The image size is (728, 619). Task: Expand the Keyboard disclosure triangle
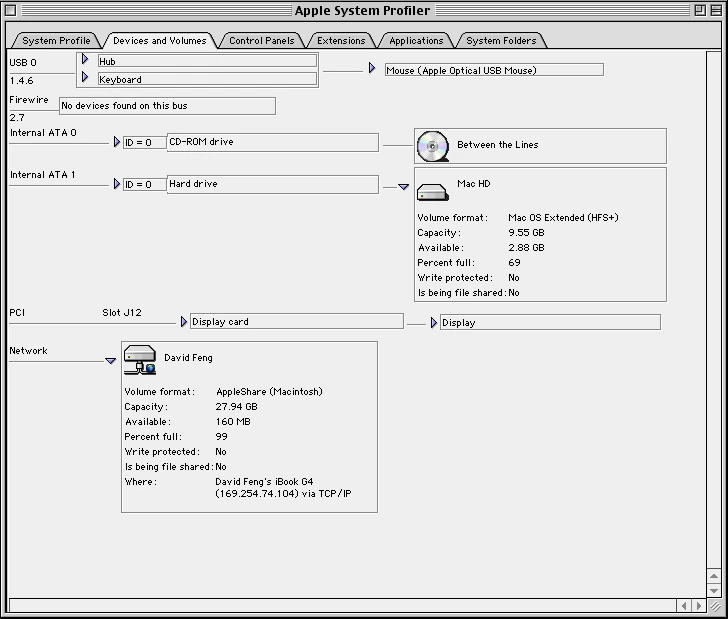coord(85,77)
